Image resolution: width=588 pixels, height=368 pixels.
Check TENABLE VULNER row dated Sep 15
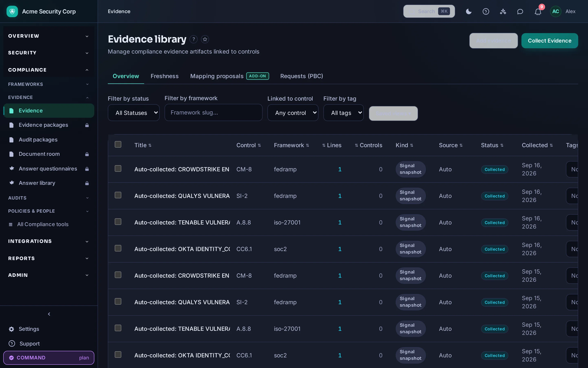118,328
